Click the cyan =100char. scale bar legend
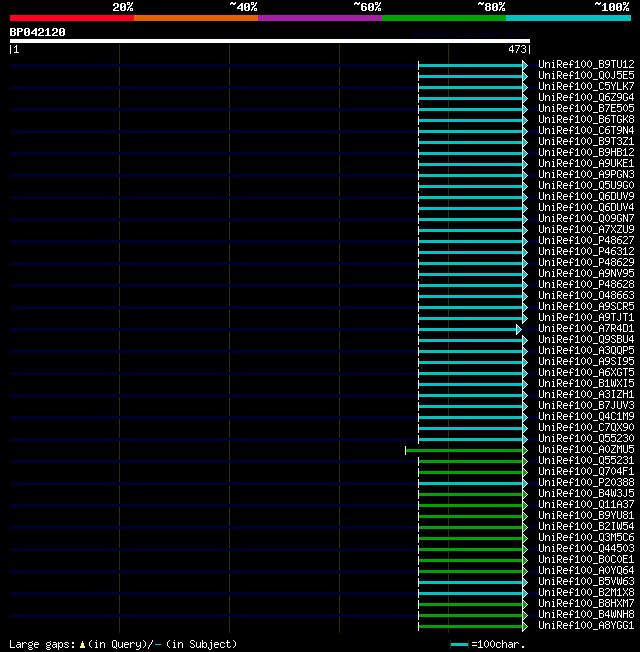The height and width of the screenshot is (652, 640). (x=460, y=645)
